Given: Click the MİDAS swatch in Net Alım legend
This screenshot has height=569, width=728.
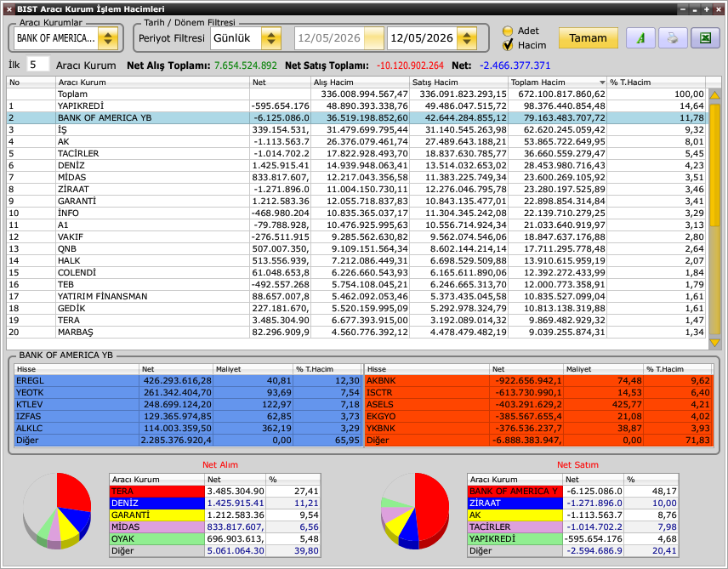Looking at the screenshot, I should (x=157, y=526).
